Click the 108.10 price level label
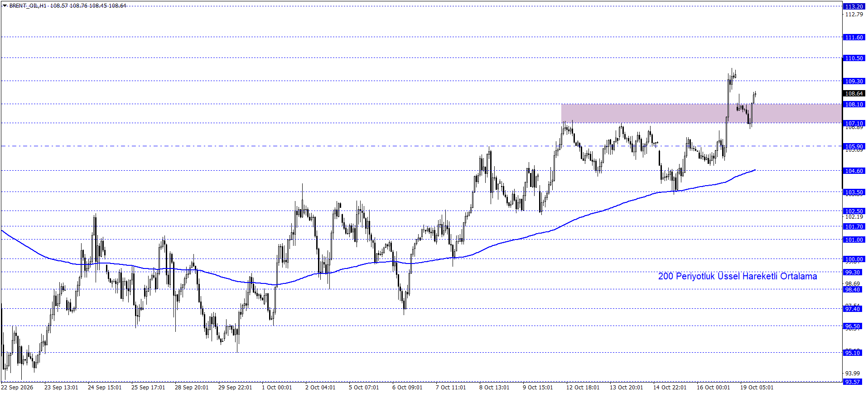The height and width of the screenshot is (393, 868). [x=854, y=104]
